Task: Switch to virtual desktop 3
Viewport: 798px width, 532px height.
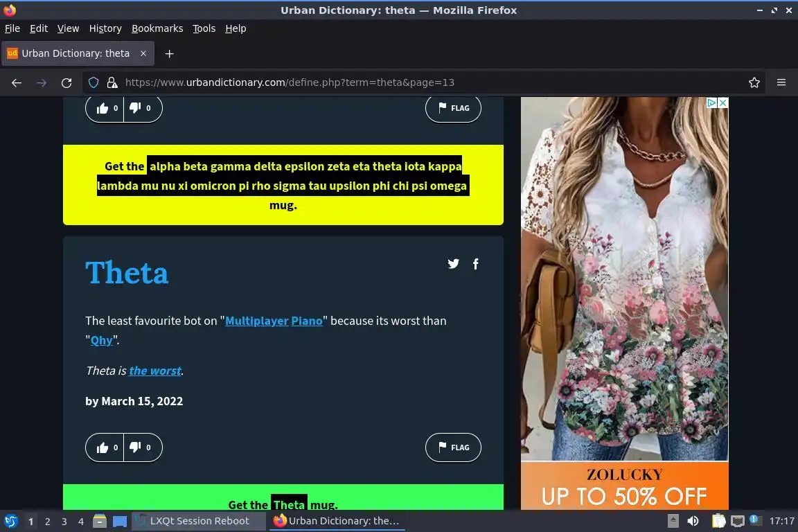Action: click(64, 522)
